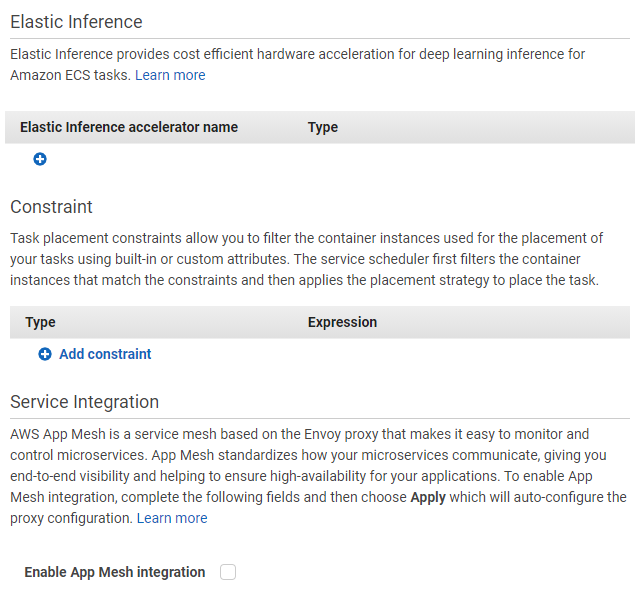
Task: Select the Elastic Inference accelerator name column header
Action: click(x=129, y=127)
